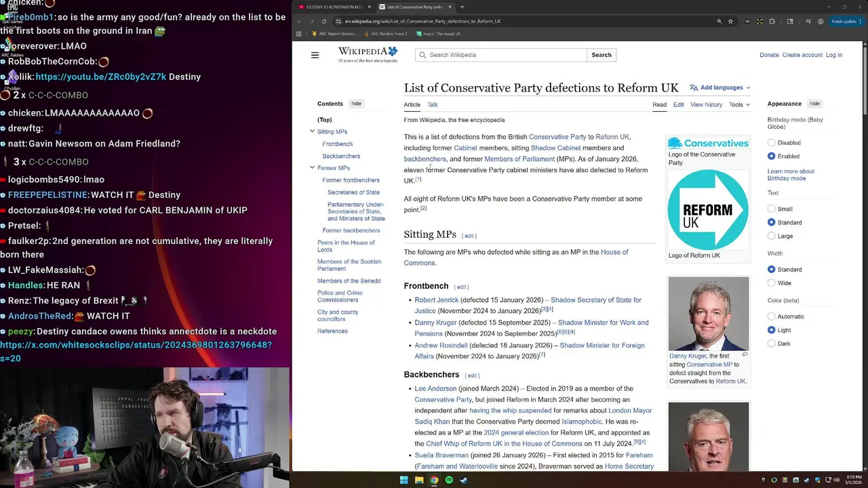
Task: Open the Add languages dropdown
Action: pyautogui.click(x=720, y=87)
